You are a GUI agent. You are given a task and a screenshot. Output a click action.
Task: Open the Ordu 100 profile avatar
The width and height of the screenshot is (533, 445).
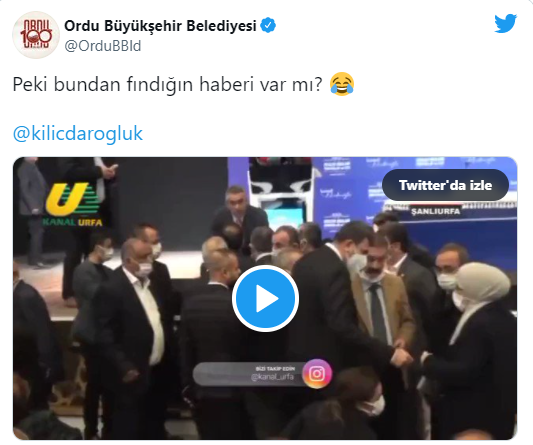click(x=36, y=35)
